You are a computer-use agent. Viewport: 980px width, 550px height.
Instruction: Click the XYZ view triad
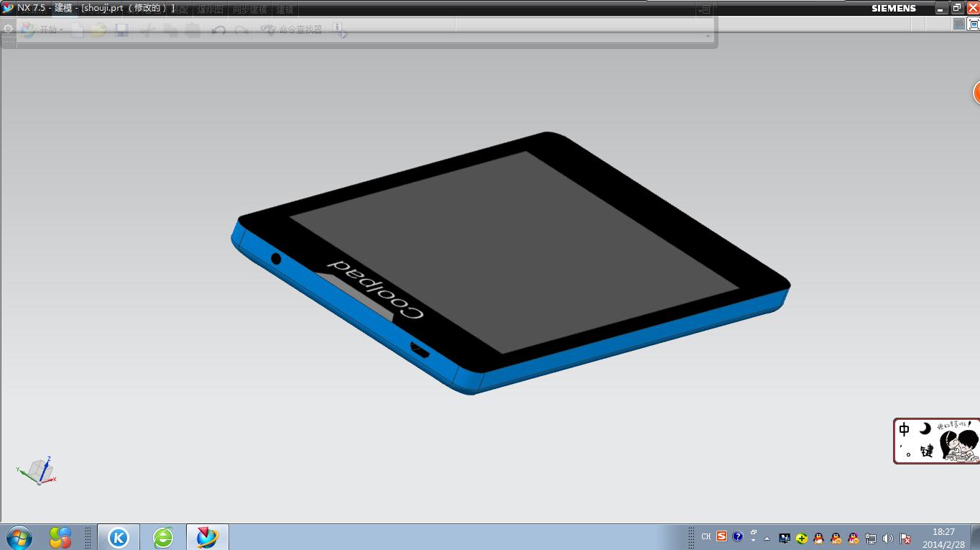click(37, 471)
